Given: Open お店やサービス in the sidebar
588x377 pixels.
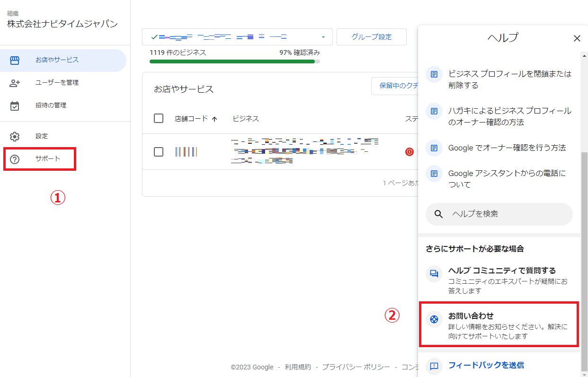Looking at the screenshot, I should [63, 60].
